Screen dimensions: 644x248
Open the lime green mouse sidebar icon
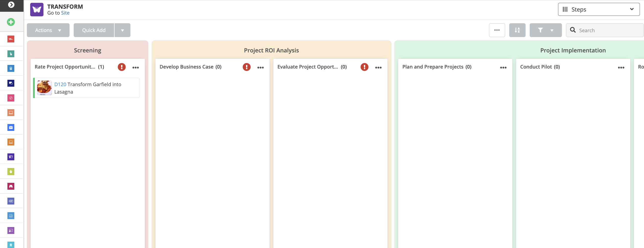(11, 172)
